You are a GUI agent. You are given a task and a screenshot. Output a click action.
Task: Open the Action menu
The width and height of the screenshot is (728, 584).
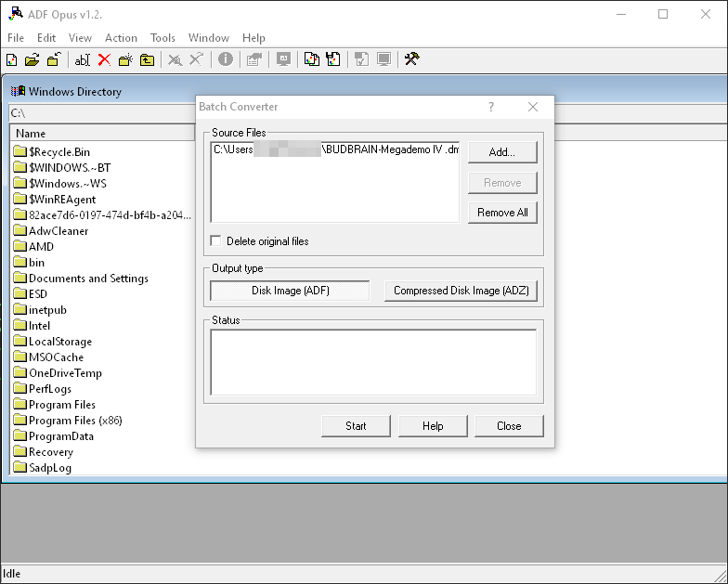(121, 38)
